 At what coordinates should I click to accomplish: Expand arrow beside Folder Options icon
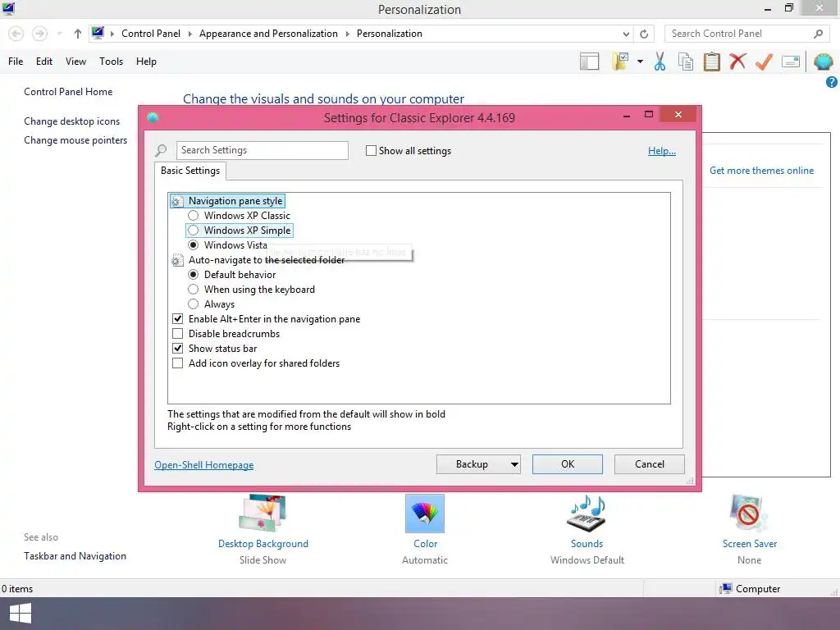(640, 62)
